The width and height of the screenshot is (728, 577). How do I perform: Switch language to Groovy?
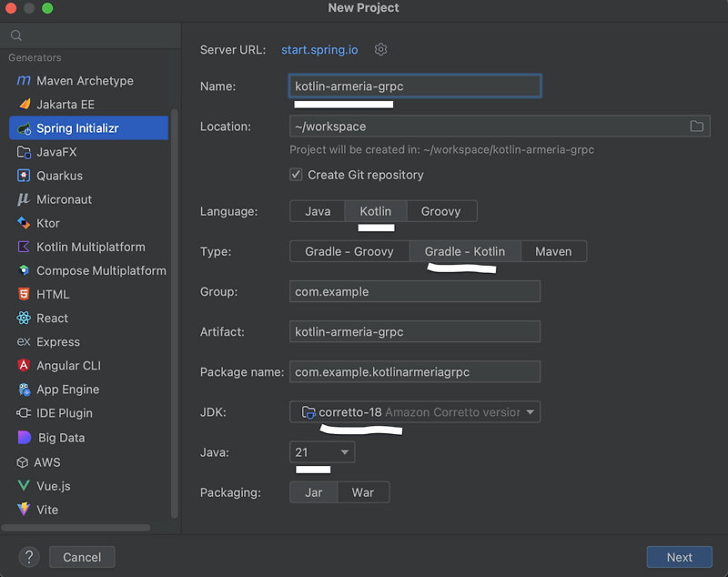(441, 210)
